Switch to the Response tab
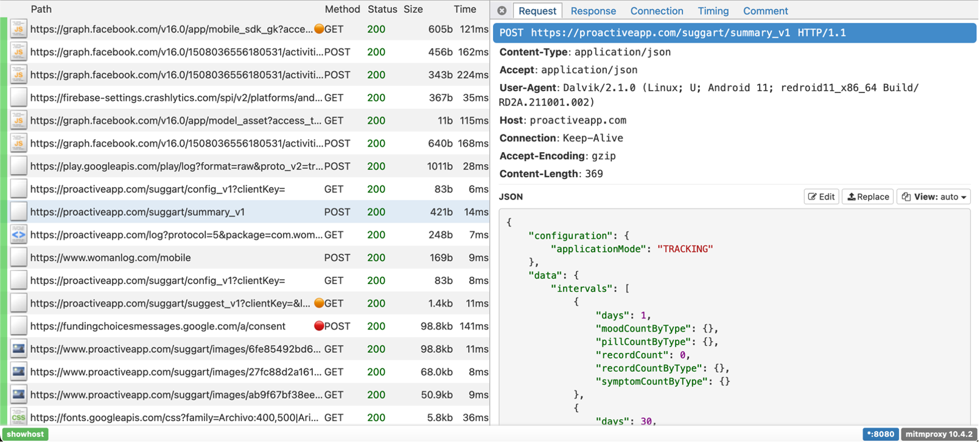The height and width of the screenshot is (444, 980). point(593,11)
